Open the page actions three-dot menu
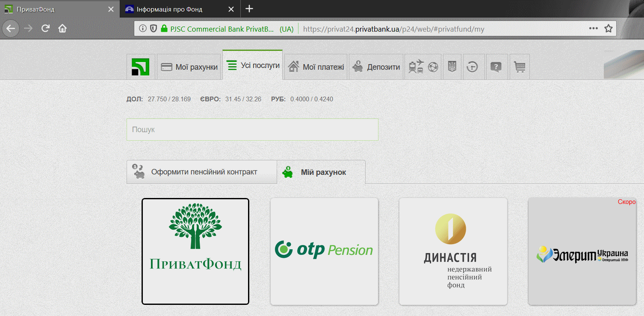This screenshot has width=644, height=316. [x=594, y=29]
